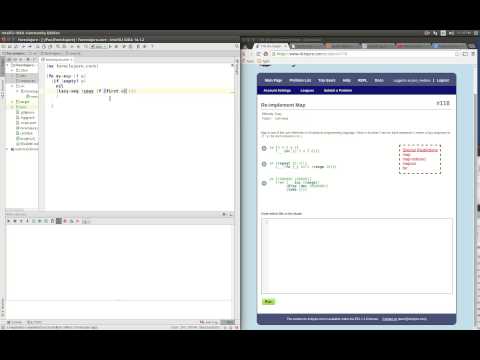Viewport: 480px width, 360px height.
Task: Open session gear menu in top panel
Action: pyautogui.click(x=476, y=33)
